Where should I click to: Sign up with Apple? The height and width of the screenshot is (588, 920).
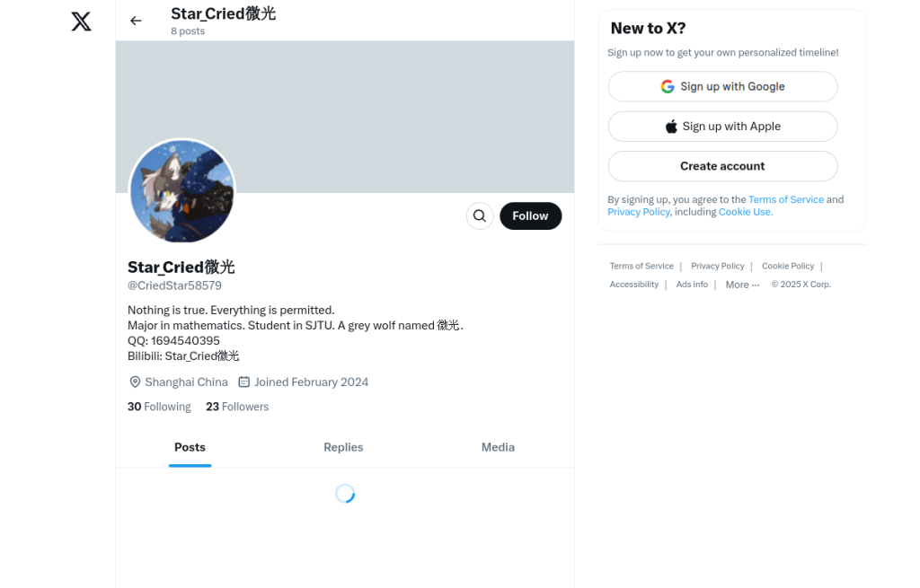(722, 127)
